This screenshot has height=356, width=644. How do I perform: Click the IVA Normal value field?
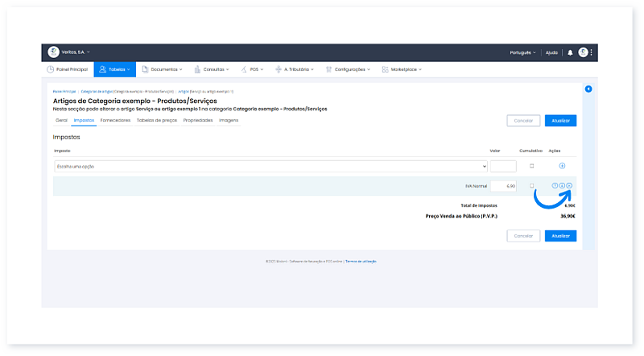point(503,186)
